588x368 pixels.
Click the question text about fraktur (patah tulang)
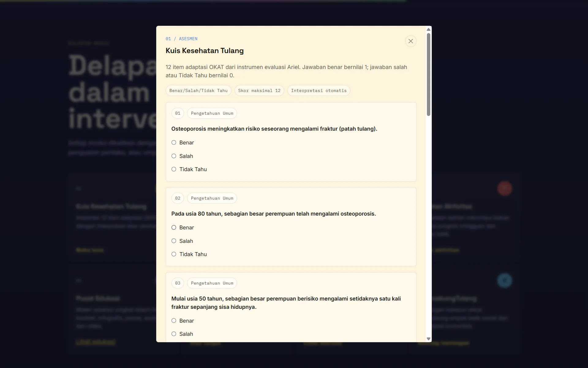(x=274, y=129)
